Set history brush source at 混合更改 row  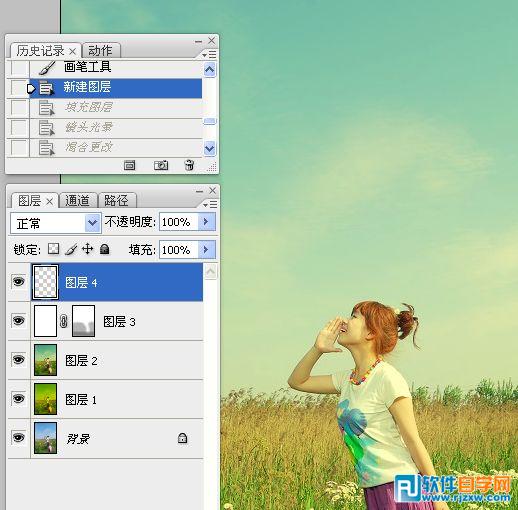tap(19, 148)
